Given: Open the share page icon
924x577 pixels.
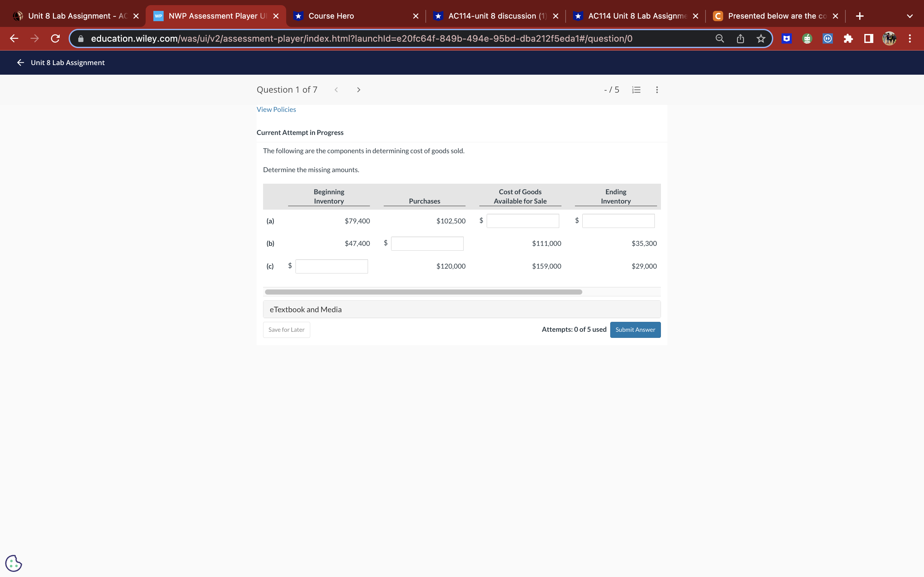Looking at the screenshot, I should 740,38.
